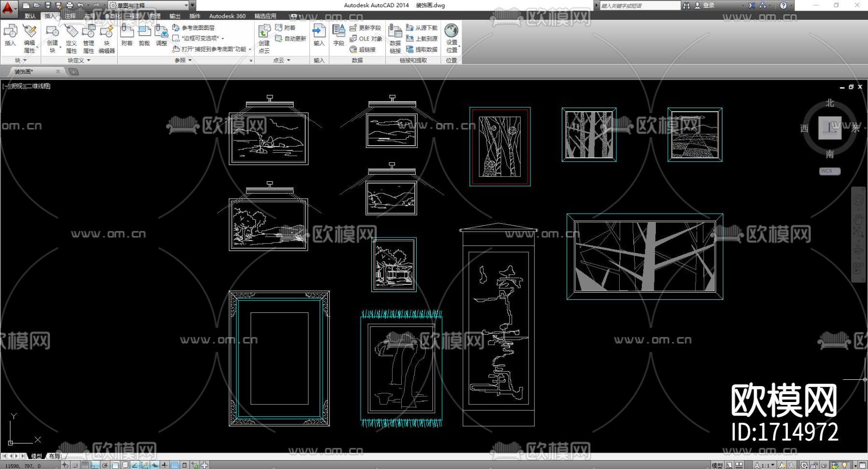Click the 字段 Field insert icon
The image size is (868, 469).
[x=339, y=35]
